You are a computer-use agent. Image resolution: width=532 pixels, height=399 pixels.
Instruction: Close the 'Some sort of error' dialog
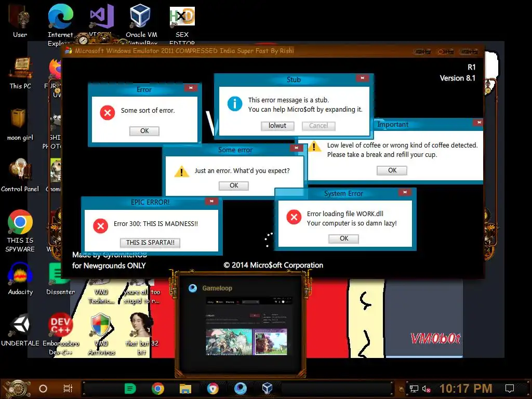tap(191, 88)
